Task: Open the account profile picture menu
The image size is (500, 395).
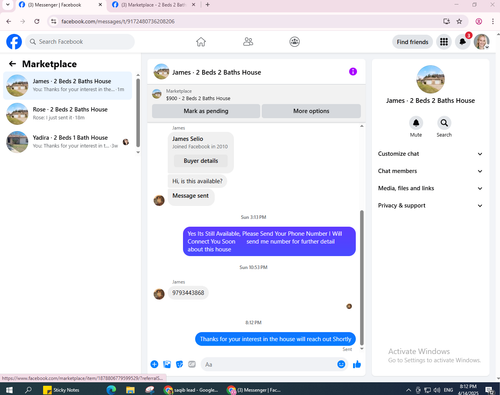Action: 482,42
